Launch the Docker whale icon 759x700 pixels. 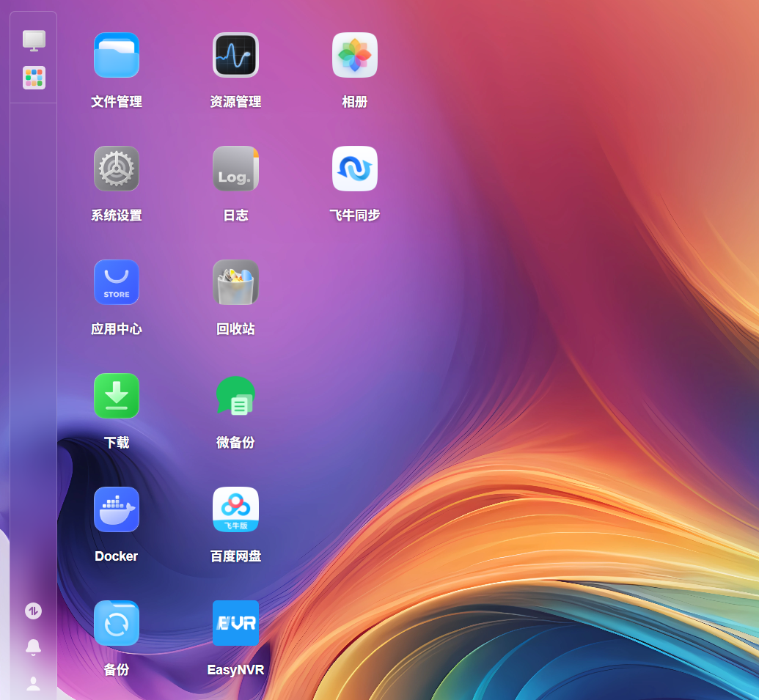116,509
